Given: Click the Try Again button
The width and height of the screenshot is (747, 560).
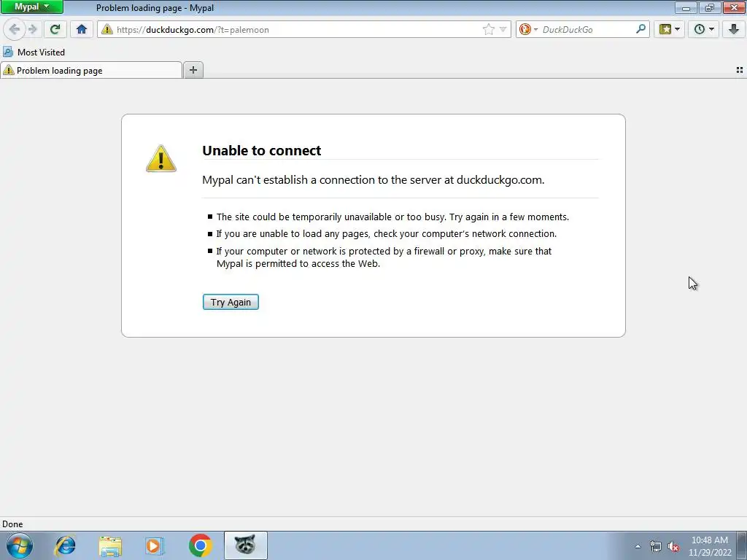Looking at the screenshot, I should pyautogui.click(x=231, y=302).
